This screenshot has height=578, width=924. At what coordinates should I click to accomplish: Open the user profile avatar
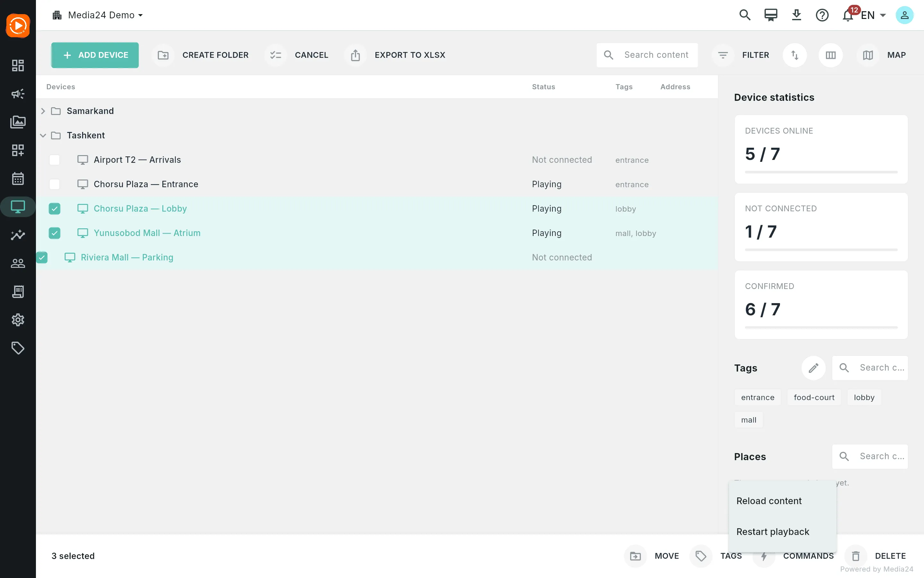pyautogui.click(x=904, y=15)
